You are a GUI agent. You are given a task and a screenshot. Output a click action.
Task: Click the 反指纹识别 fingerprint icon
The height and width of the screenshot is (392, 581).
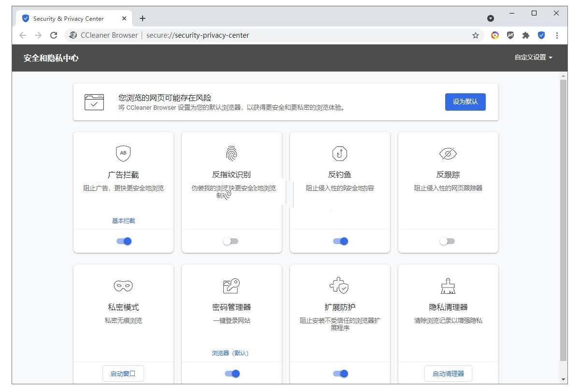click(231, 153)
